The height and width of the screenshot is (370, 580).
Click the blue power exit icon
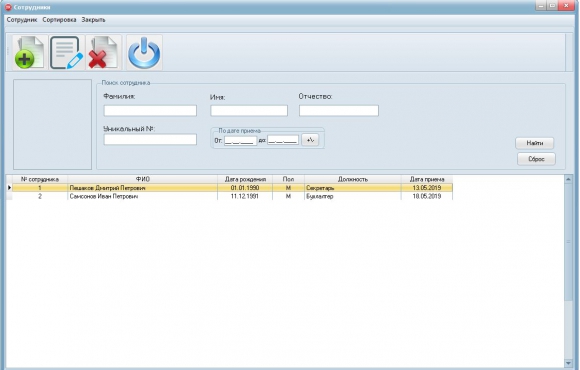click(144, 52)
